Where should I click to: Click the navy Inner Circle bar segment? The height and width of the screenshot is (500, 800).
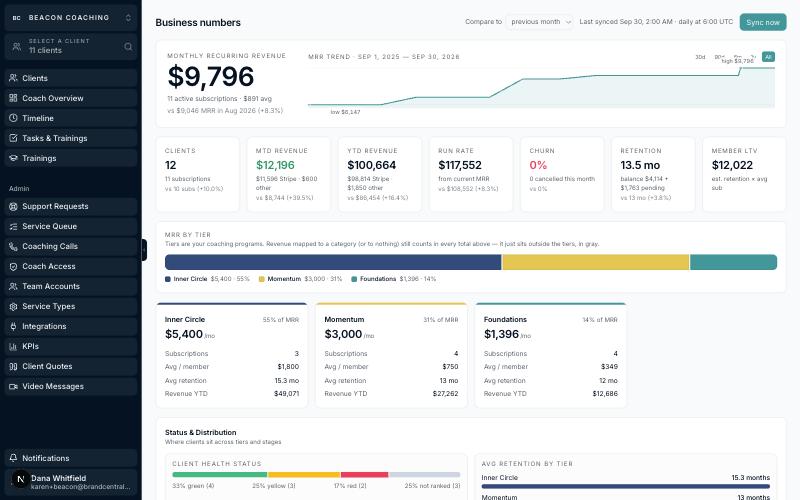tap(333, 262)
